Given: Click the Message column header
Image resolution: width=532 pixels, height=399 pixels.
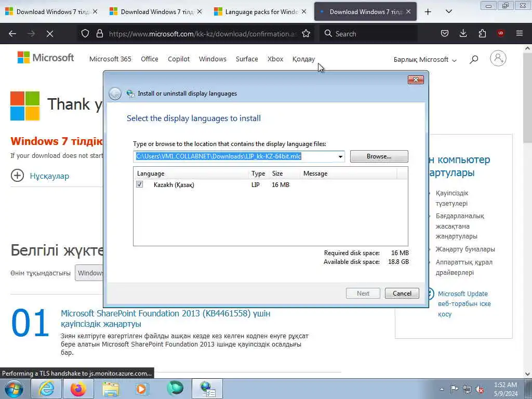Looking at the screenshot, I should (x=348, y=174).
